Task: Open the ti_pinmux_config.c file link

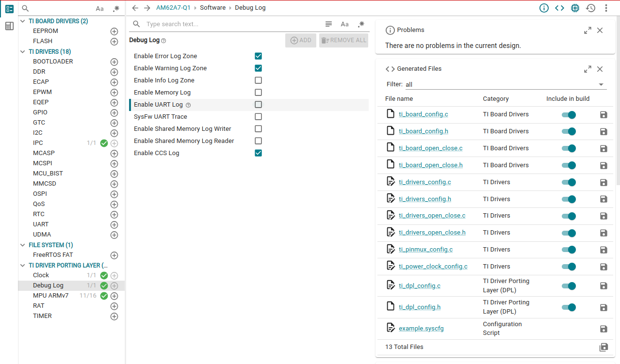Action: 425,250
